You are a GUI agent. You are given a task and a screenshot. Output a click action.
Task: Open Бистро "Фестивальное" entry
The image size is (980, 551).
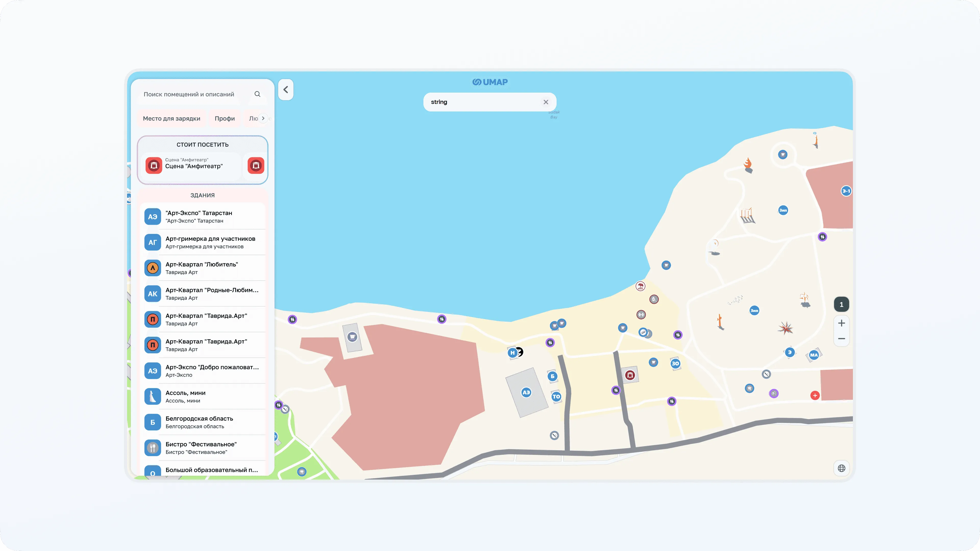pyautogui.click(x=203, y=448)
